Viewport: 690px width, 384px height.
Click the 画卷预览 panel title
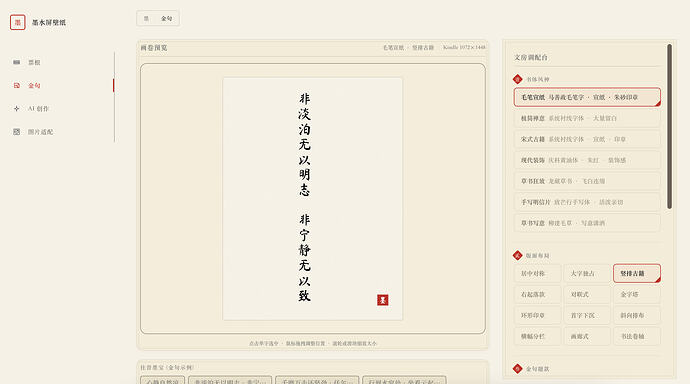(x=154, y=48)
